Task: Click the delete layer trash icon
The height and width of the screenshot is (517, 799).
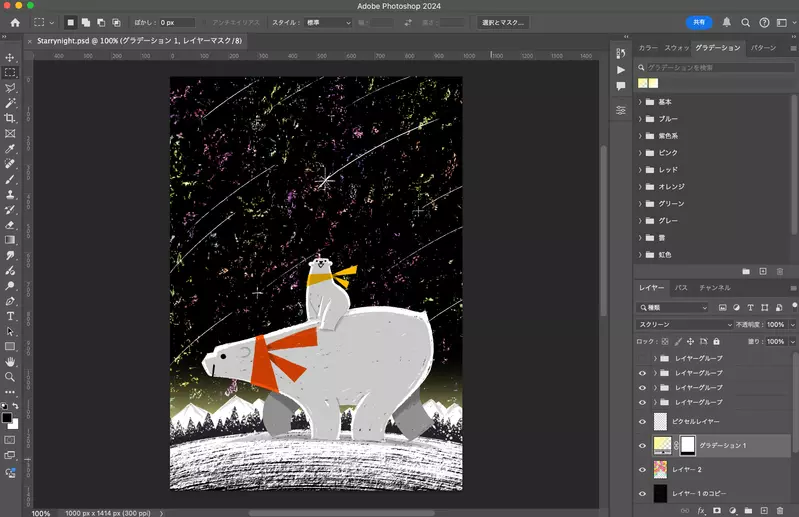Action: [780, 510]
